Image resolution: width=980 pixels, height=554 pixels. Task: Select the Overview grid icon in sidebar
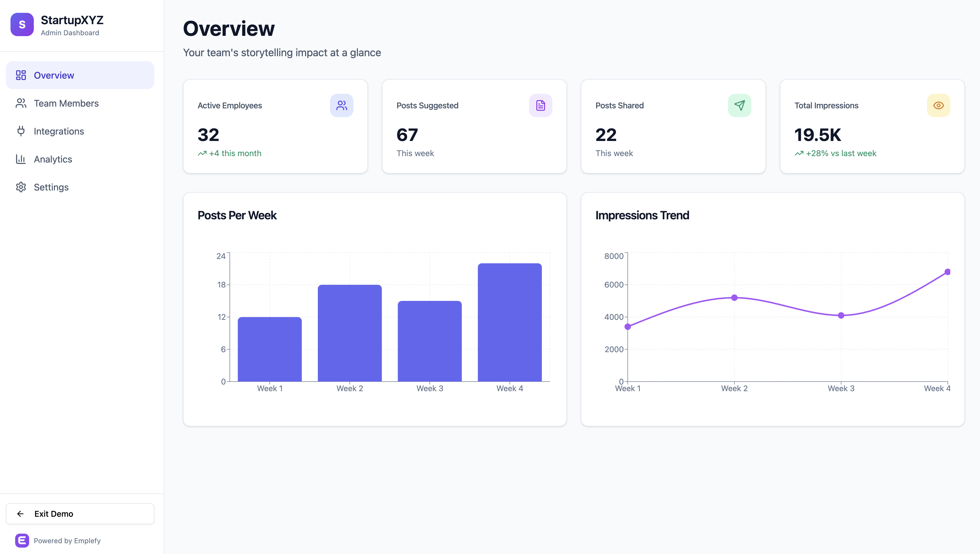(21, 75)
